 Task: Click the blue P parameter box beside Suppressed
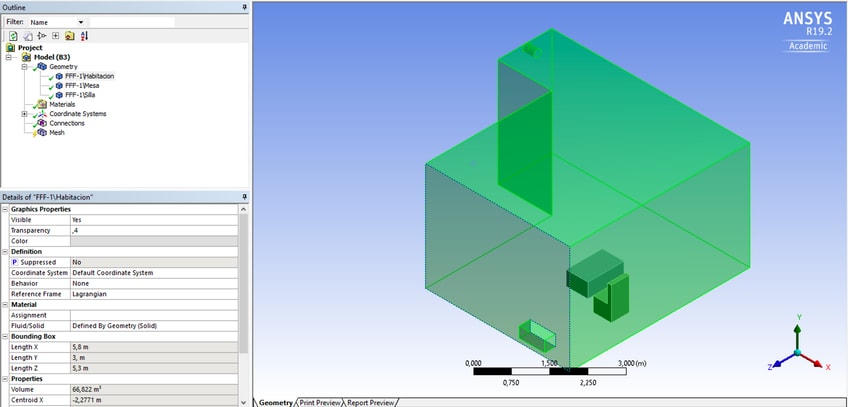(x=15, y=262)
